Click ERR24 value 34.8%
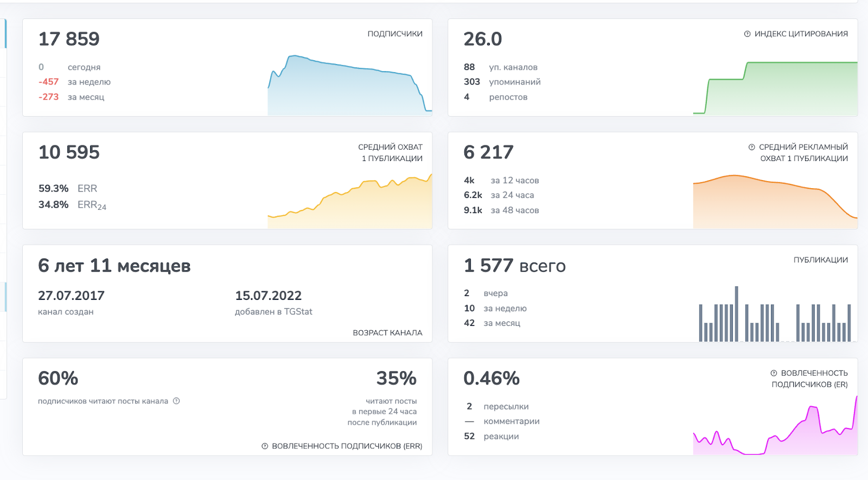 tap(53, 204)
